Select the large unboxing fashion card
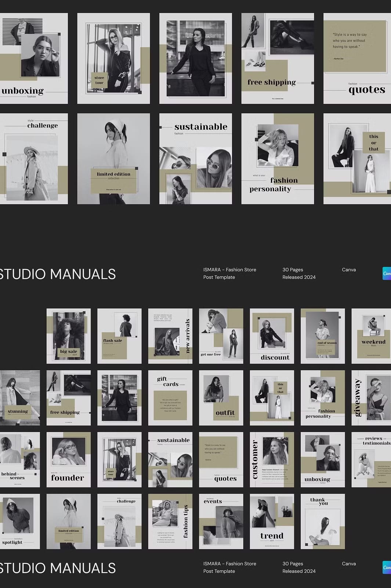Screen dimensions: 391x588 tap(34, 58)
